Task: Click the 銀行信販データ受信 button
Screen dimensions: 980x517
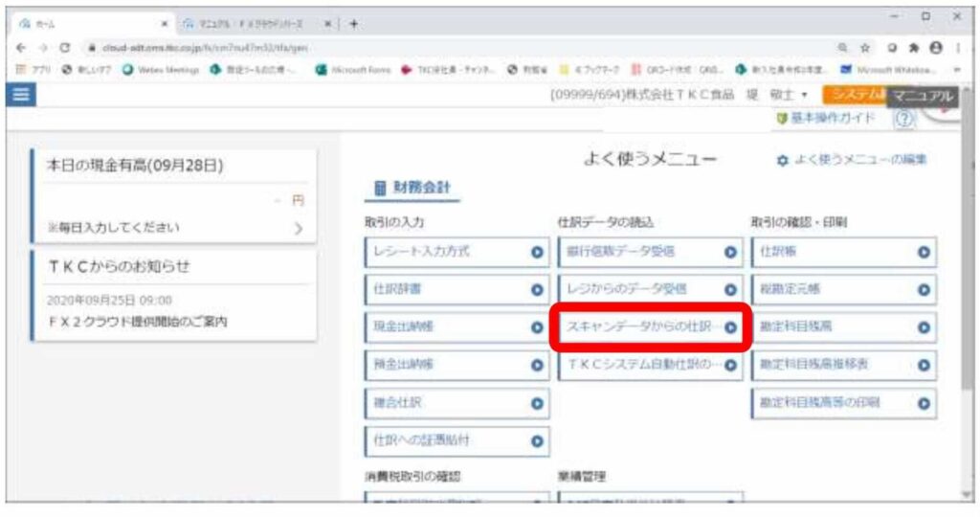Action: click(x=648, y=252)
